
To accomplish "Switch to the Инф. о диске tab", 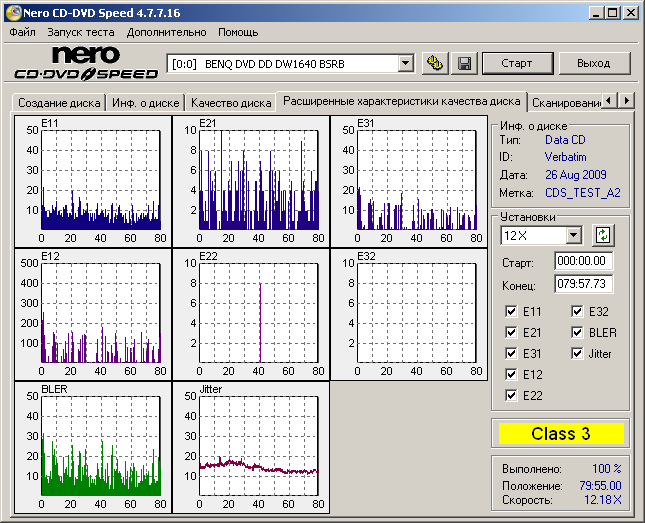I will [145, 102].
